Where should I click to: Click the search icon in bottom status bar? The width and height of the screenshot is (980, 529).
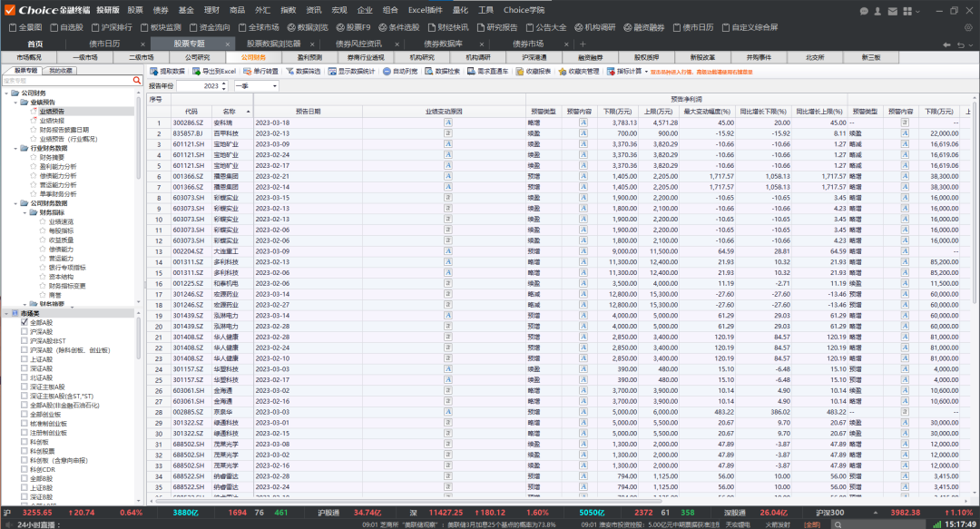pyautogui.click(x=838, y=524)
